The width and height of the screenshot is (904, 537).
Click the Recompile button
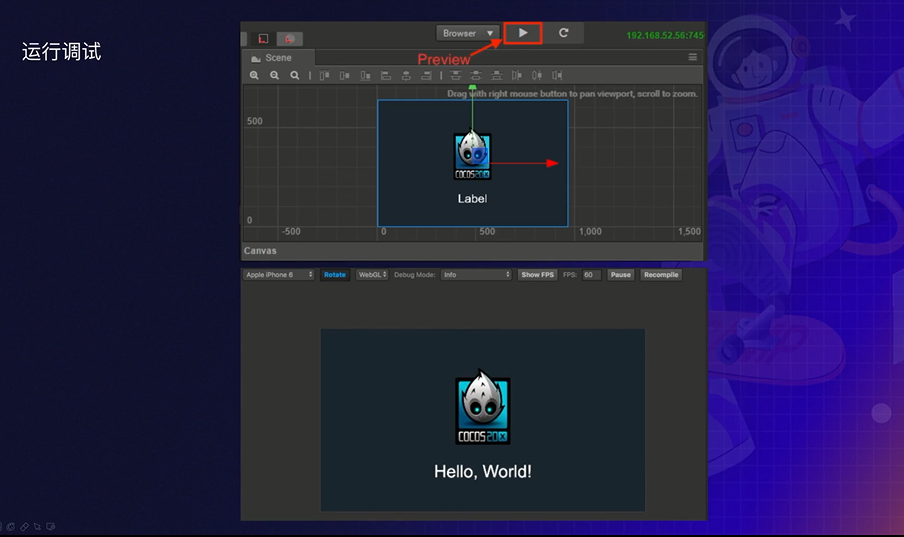pyautogui.click(x=661, y=275)
